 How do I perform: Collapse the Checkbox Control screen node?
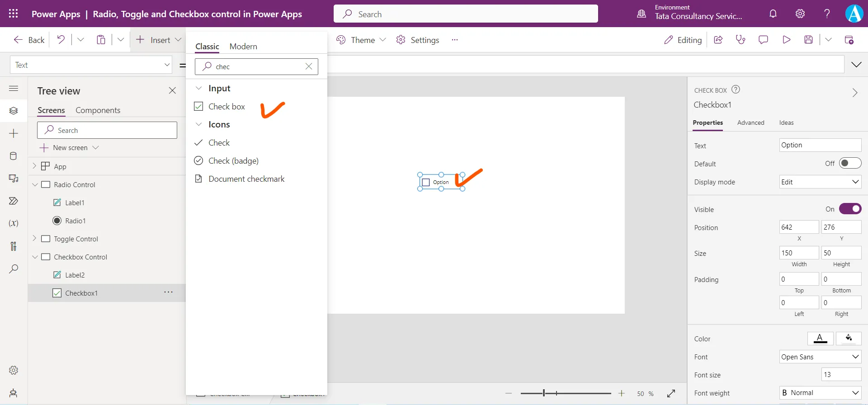click(35, 257)
